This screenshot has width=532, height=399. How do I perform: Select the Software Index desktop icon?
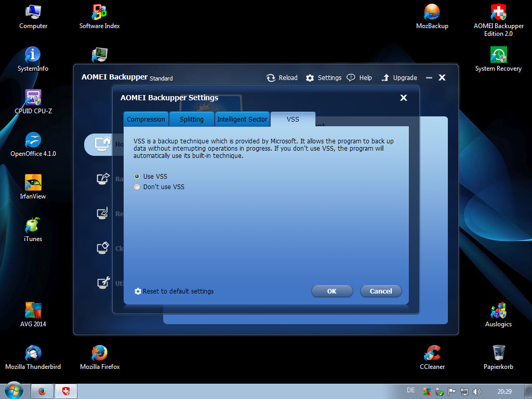pos(99,17)
